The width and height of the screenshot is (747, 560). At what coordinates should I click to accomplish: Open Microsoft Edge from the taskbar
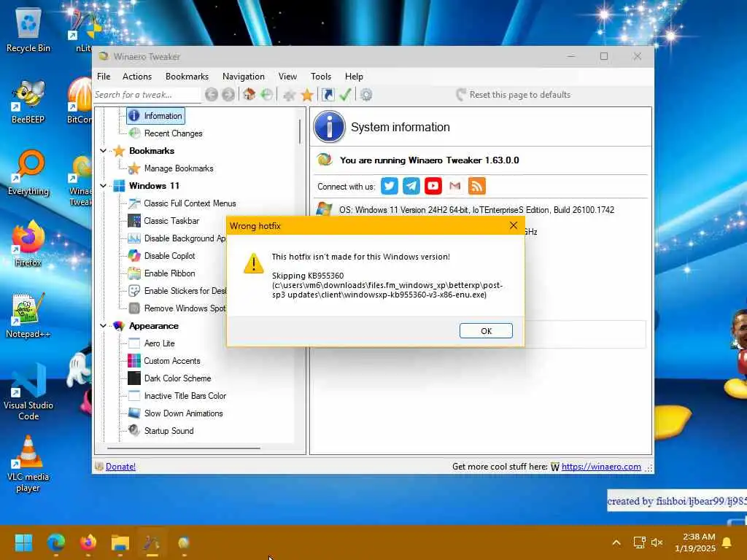click(55, 542)
